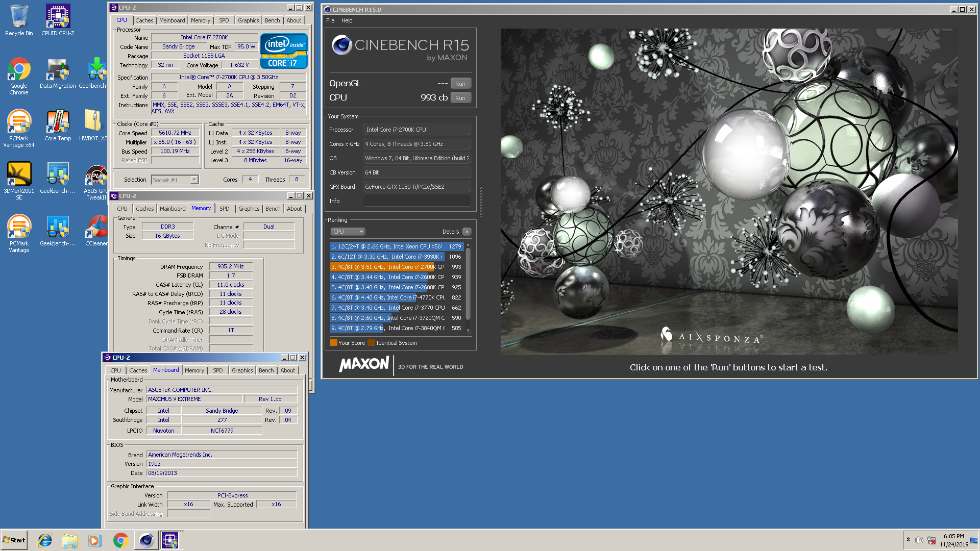Click the MAXON logo in Cinebench
The image size is (980, 551).
364,364
